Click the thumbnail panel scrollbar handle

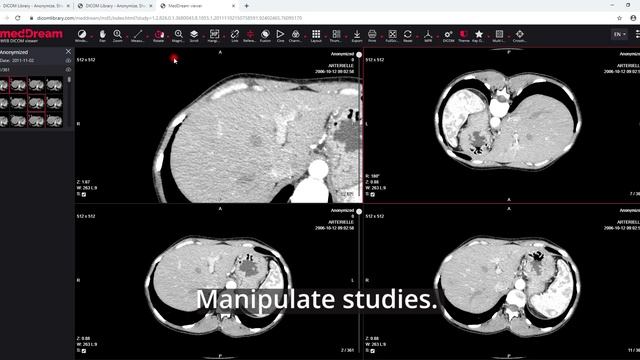[x=69, y=79]
